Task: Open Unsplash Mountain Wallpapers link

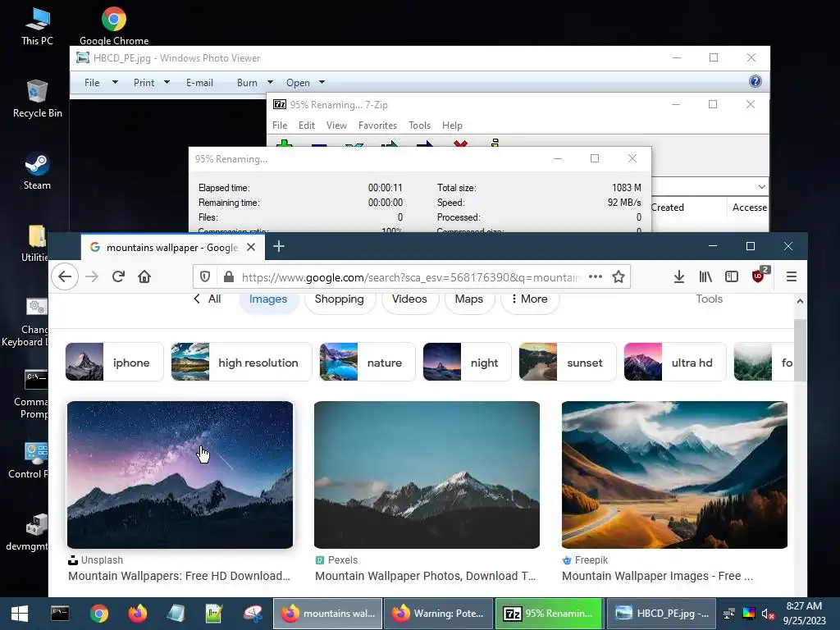Action: (179, 576)
